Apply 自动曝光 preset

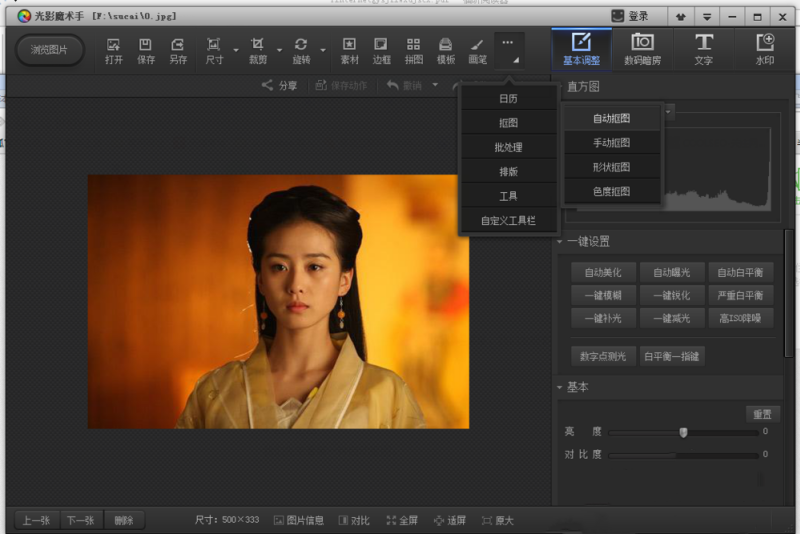click(x=672, y=272)
